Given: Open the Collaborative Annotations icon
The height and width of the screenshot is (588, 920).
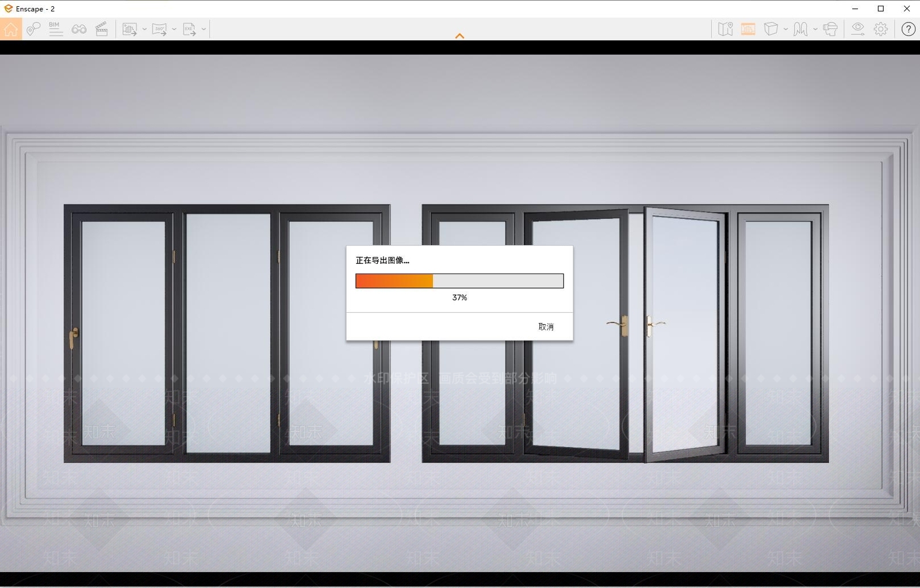Looking at the screenshot, I should pyautogui.click(x=33, y=29).
